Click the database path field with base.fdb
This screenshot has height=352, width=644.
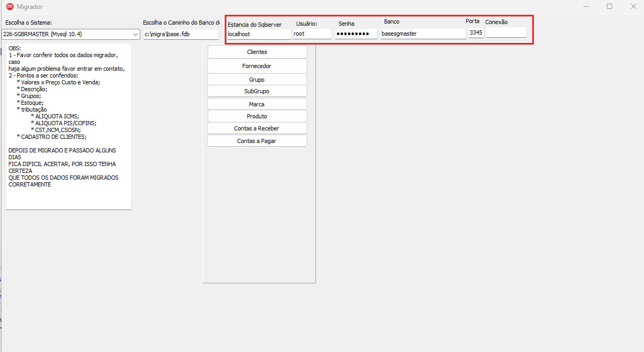point(181,34)
